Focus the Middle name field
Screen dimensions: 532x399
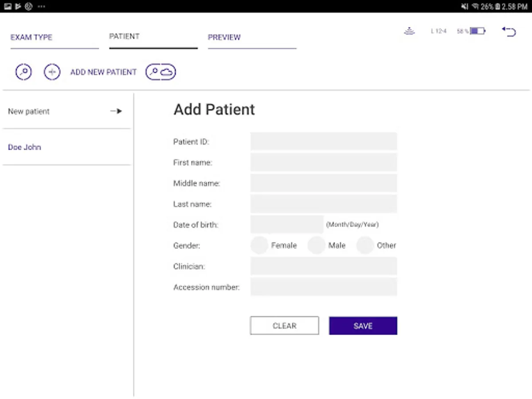pos(324,183)
